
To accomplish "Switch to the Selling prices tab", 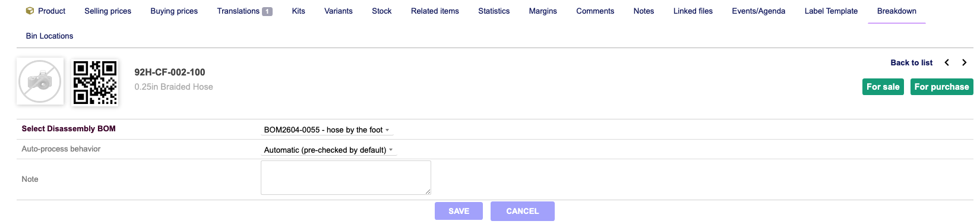I will (108, 11).
